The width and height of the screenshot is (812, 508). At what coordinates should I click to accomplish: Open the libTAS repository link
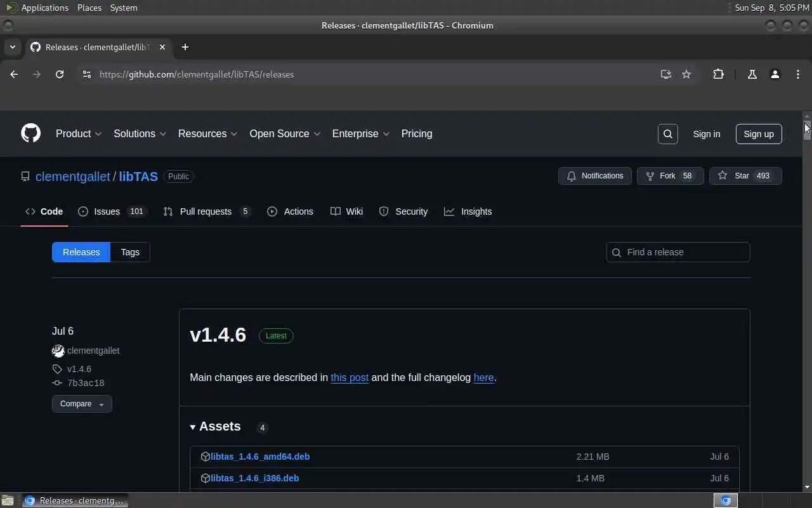coord(138,177)
